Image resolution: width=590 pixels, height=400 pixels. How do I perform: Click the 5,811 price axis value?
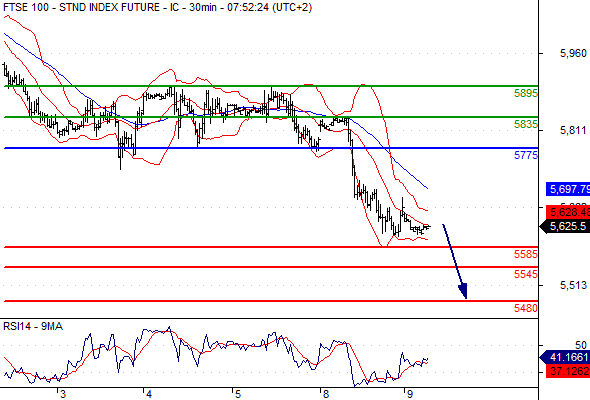coord(573,131)
